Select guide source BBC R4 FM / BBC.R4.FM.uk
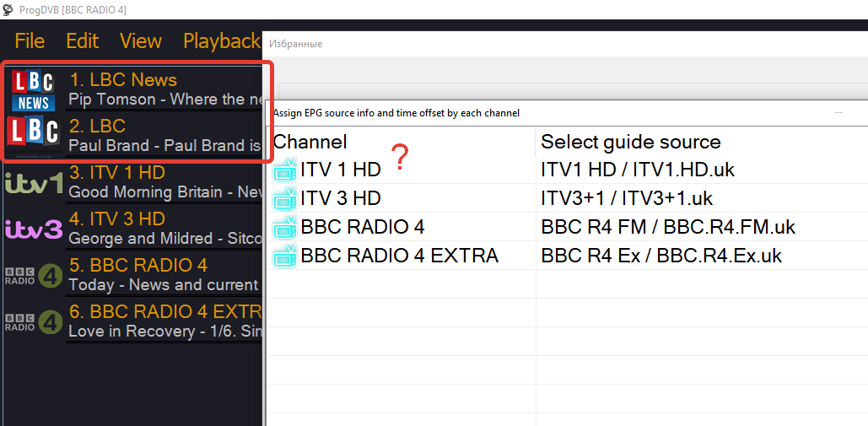868x426 pixels. click(668, 227)
